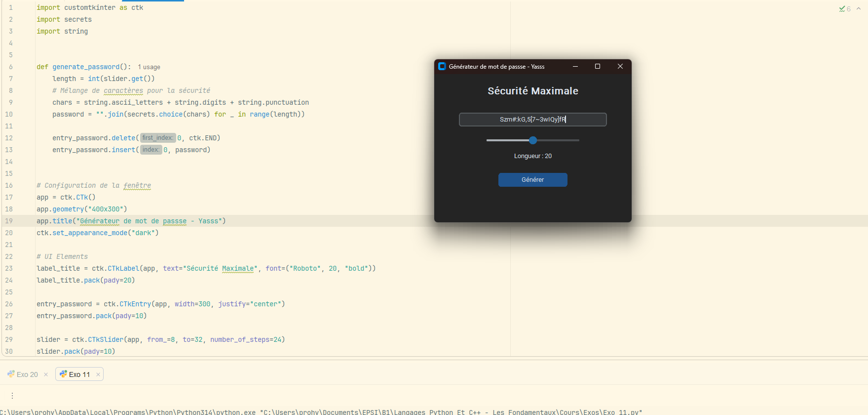Viewport: 868px width, 415px height.
Task: Collapse the inspections widget chevron
Action: [859, 9]
